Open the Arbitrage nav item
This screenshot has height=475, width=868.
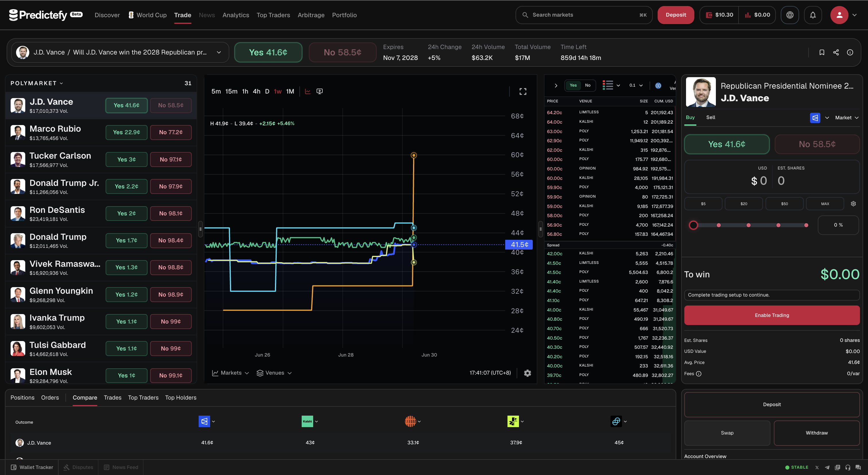311,15
